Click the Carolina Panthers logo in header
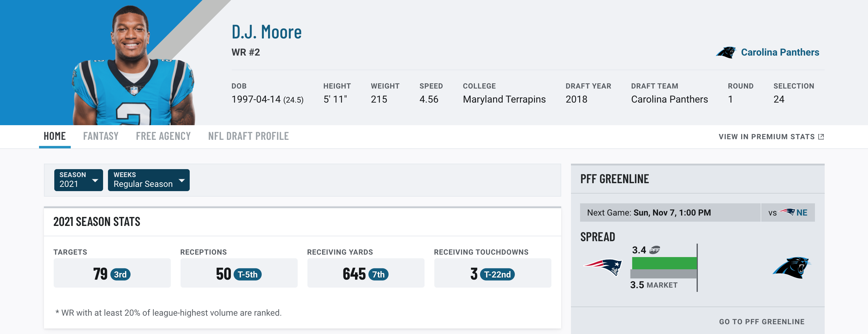This screenshot has height=334, width=868. coord(726,52)
